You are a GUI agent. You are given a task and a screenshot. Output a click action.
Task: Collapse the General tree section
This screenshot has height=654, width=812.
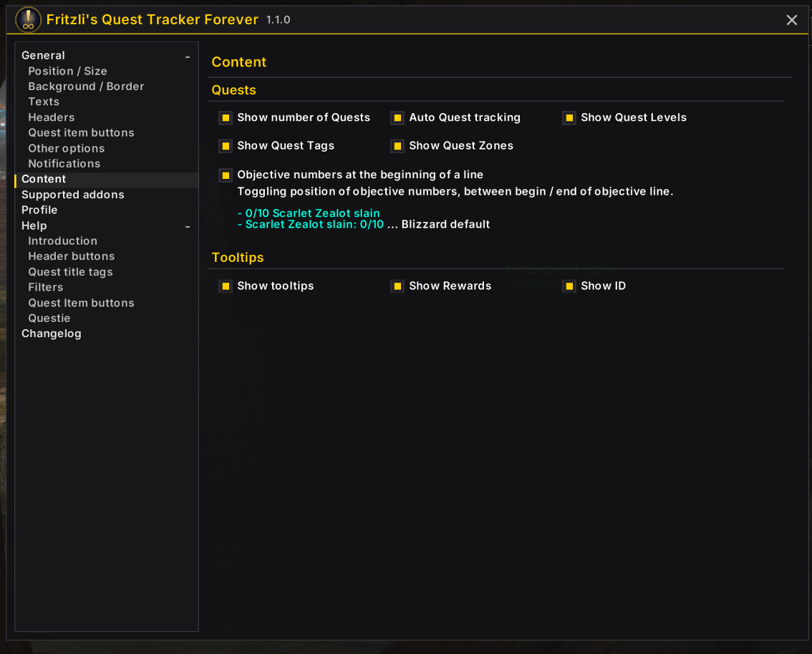pyautogui.click(x=188, y=57)
